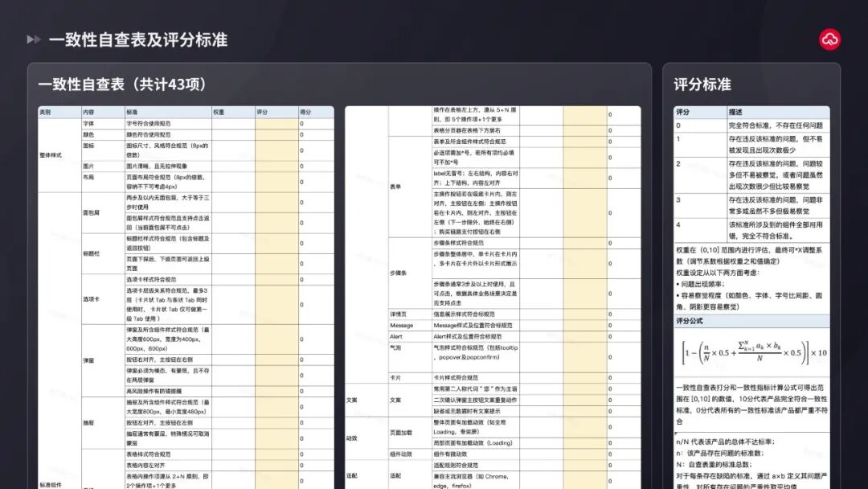Screen dimensions: 868x489
Task: Select the 评分标准 panel heading
Action: pos(702,84)
